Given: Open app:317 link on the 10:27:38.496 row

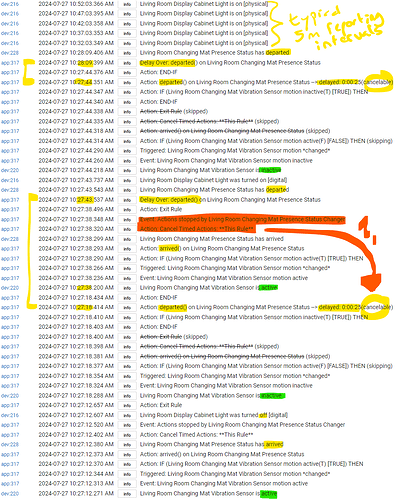Looking at the screenshot, I should coord(10,210).
